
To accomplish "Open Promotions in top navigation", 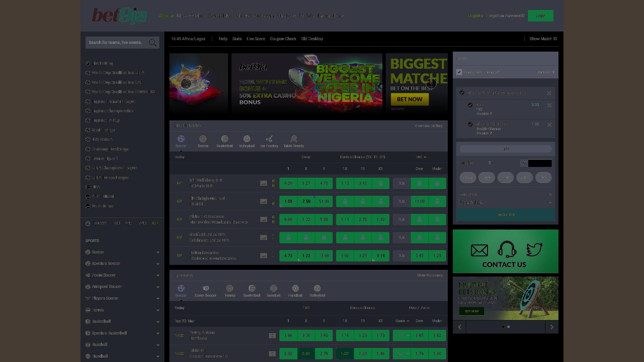I will pos(331,16).
